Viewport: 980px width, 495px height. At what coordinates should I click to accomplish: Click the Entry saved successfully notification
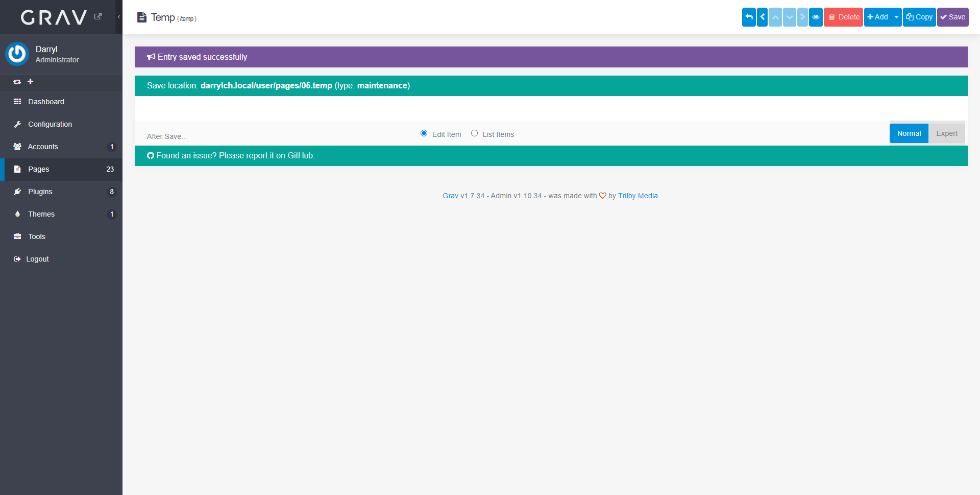(x=551, y=57)
